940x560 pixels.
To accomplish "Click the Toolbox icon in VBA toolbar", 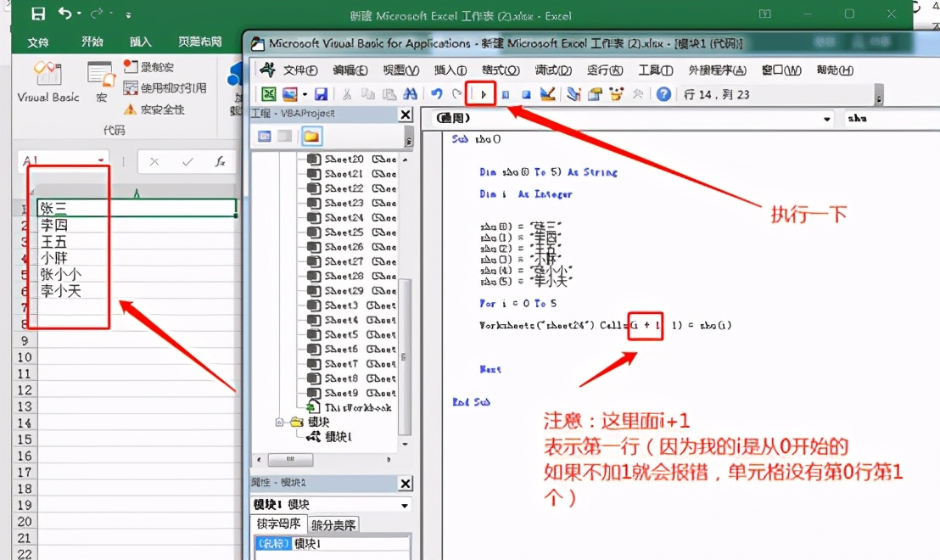I will (x=637, y=94).
